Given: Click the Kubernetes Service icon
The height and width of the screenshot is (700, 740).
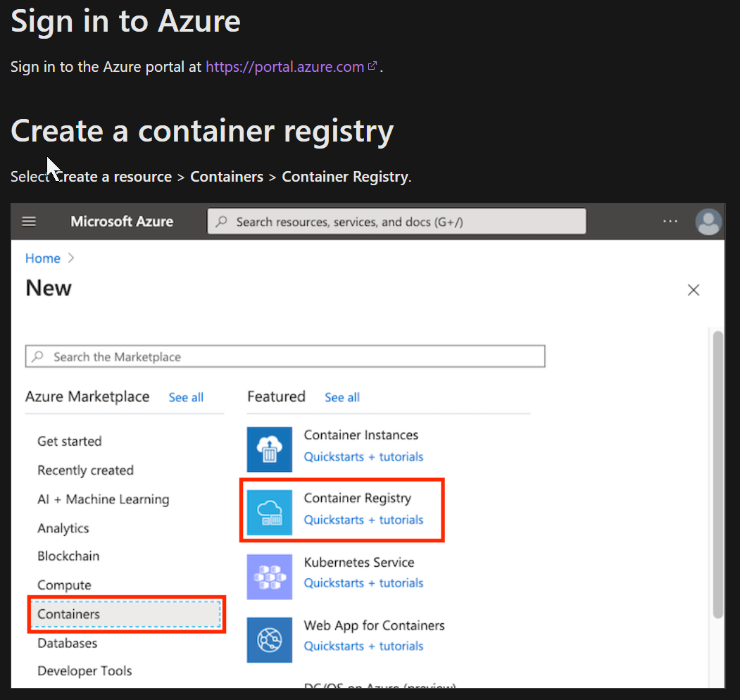Looking at the screenshot, I should [x=269, y=576].
